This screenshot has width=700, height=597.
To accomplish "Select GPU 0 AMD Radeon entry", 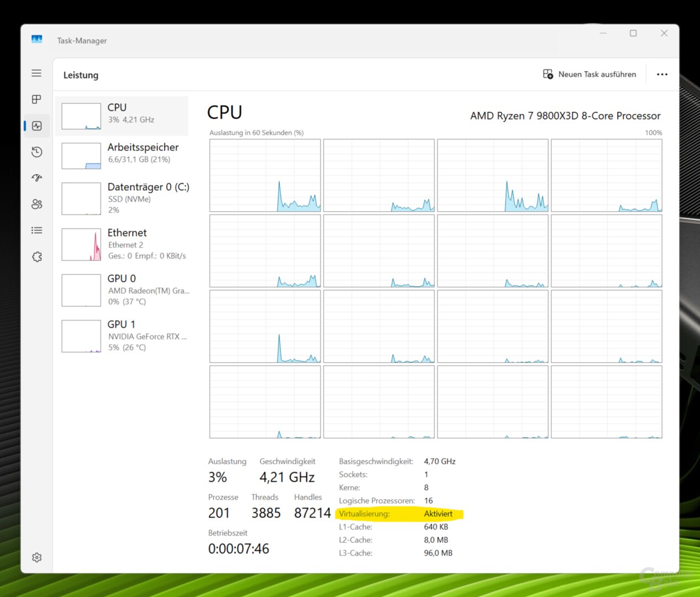I will tap(122, 290).
